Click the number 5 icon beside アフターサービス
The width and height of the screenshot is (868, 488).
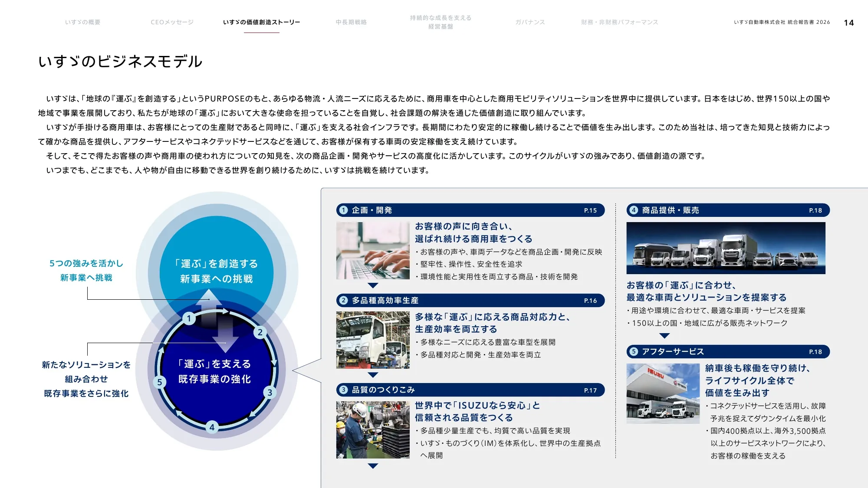point(634,351)
